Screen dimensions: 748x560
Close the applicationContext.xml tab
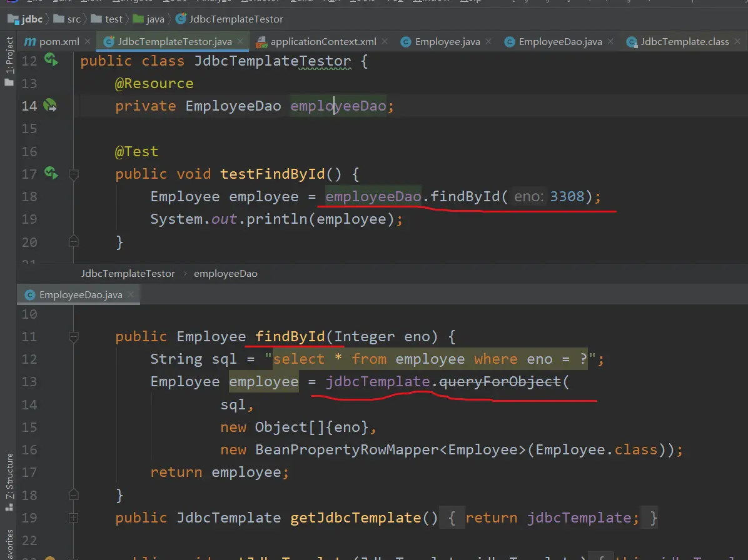385,42
